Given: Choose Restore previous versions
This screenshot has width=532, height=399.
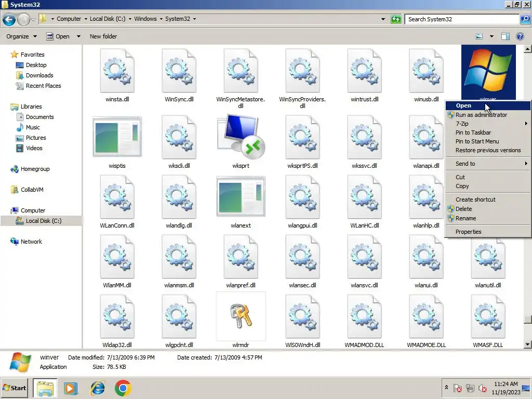Looking at the screenshot, I should (488, 150).
